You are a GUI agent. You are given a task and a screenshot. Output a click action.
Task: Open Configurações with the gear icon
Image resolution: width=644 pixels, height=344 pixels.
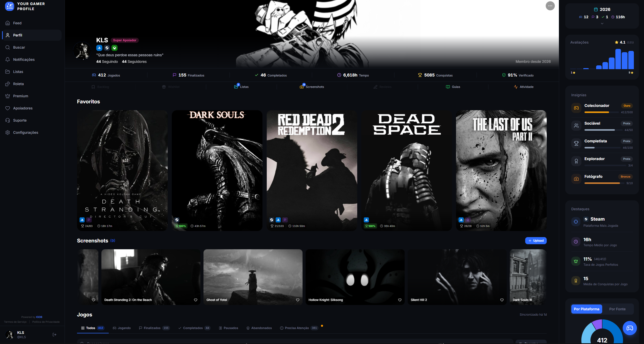click(8, 132)
